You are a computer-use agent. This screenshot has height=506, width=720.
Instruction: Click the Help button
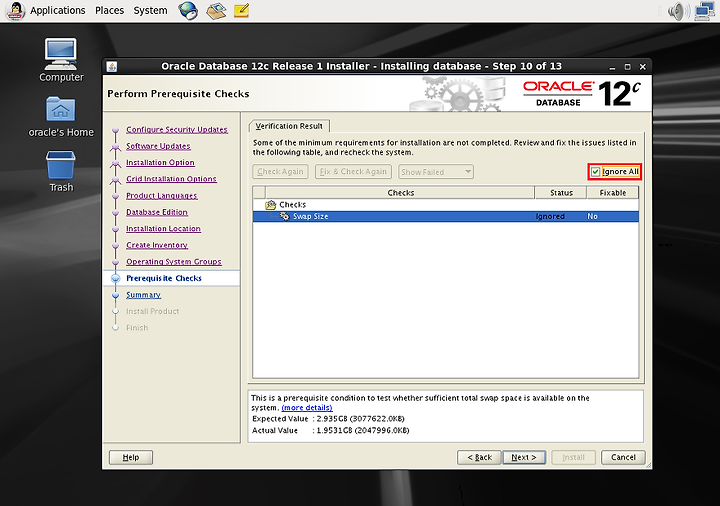coord(131,457)
